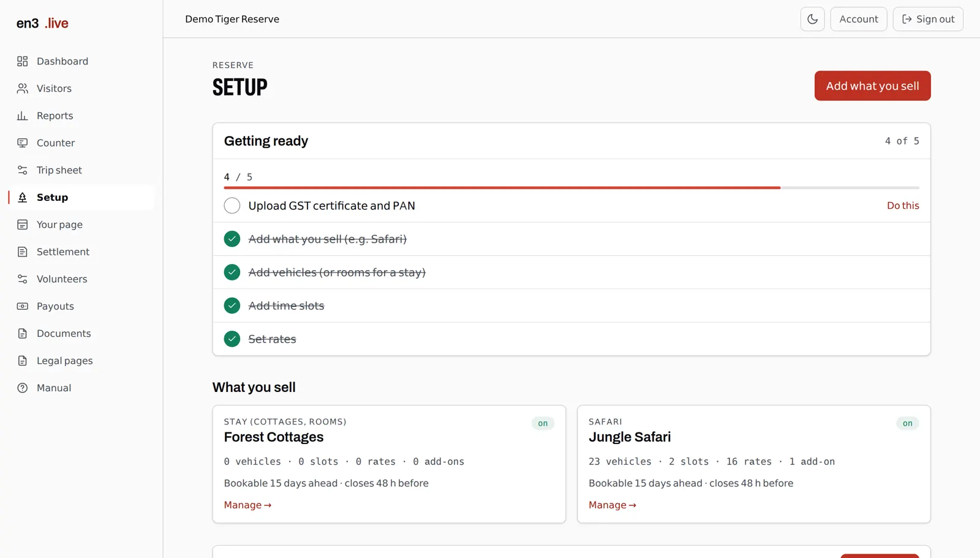
Task: Click 'Add time slots' strikethrough text
Action: pyautogui.click(x=286, y=306)
